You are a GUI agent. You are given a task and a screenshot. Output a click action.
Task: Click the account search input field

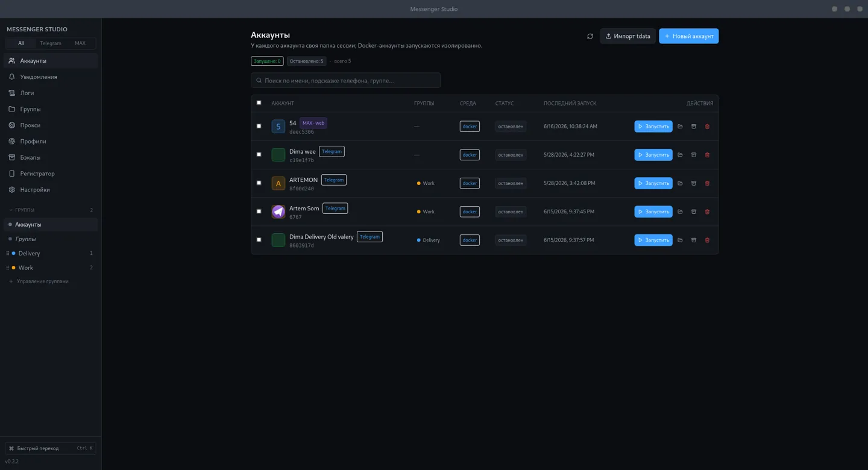(x=345, y=80)
